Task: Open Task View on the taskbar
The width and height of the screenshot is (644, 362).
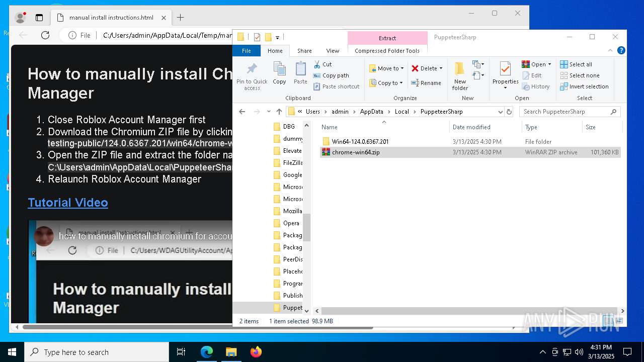Action: click(181, 352)
